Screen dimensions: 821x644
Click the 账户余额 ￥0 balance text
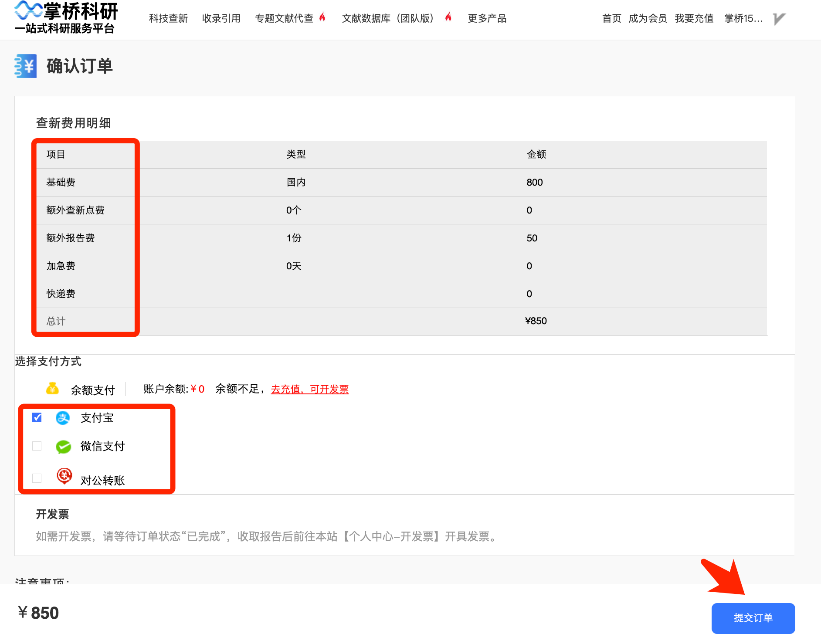coord(174,389)
